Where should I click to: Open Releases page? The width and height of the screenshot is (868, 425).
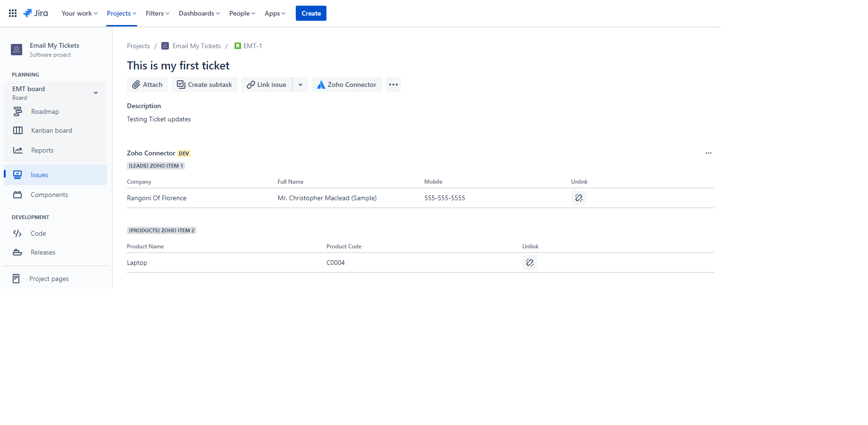click(43, 252)
